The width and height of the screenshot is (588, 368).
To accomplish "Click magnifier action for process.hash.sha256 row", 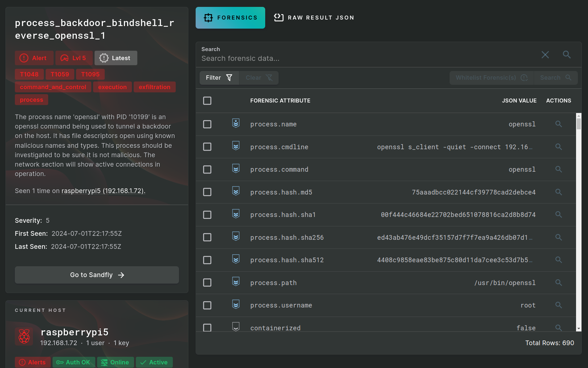I will [558, 237].
